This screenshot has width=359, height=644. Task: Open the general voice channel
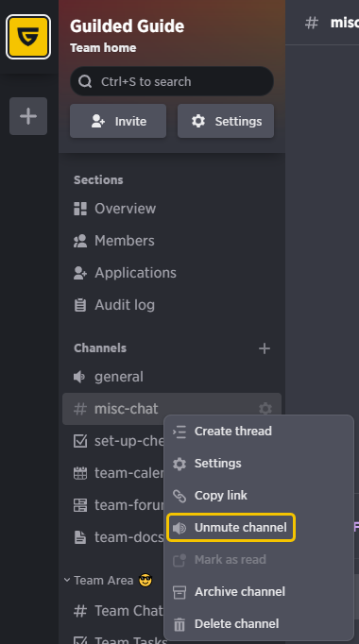(x=172, y=377)
